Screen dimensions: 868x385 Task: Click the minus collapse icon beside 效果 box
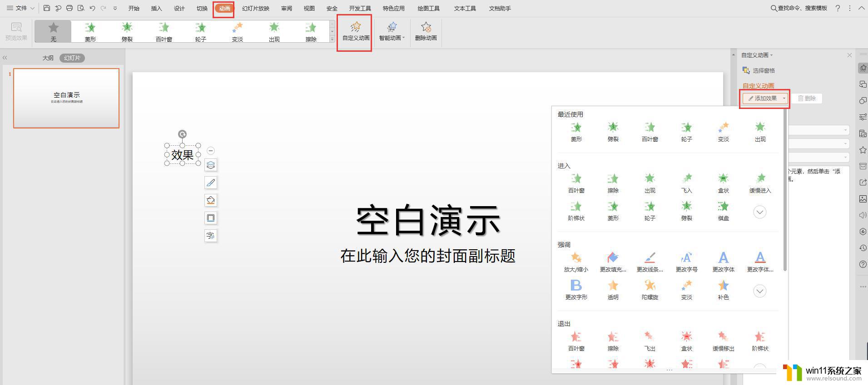point(211,151)
